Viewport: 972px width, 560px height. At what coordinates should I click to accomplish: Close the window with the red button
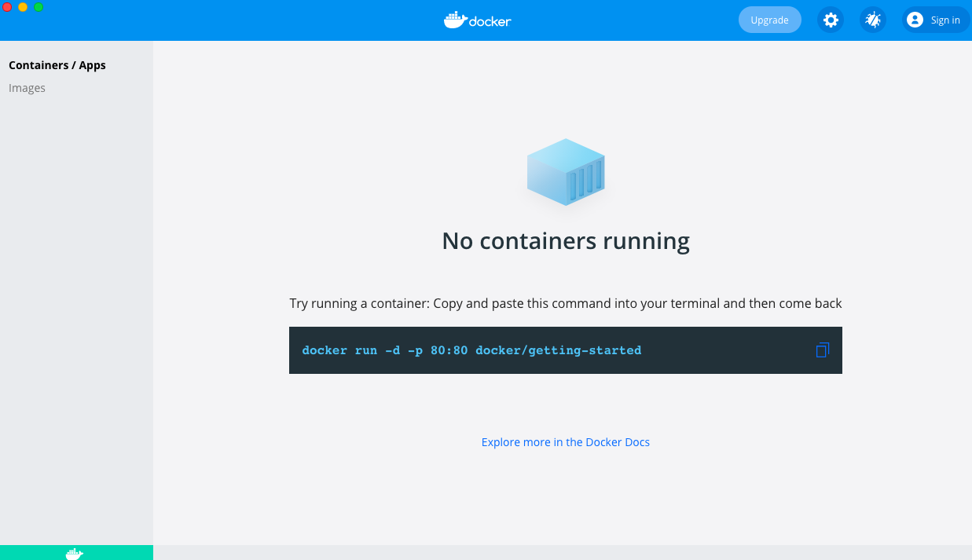(x=7, y=7)
